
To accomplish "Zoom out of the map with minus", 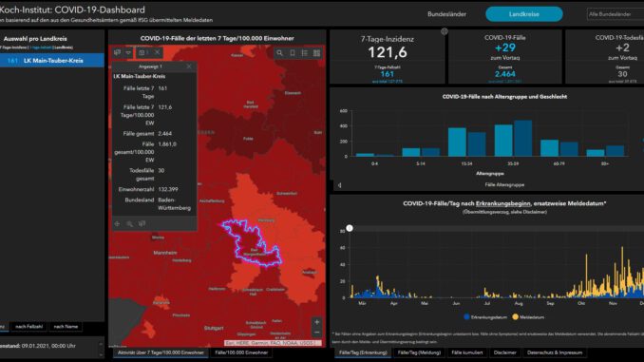I will pyautogui.click(x=316, y=332).
